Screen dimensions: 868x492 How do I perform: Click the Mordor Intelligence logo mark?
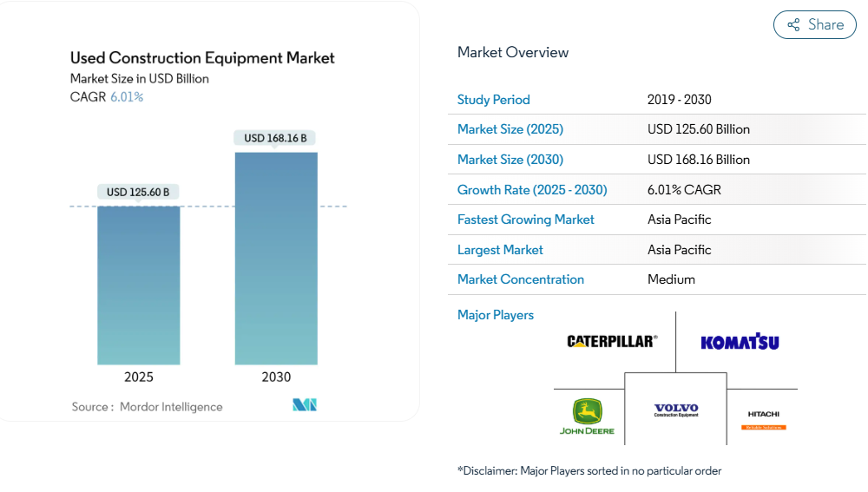tap(305, 405)
